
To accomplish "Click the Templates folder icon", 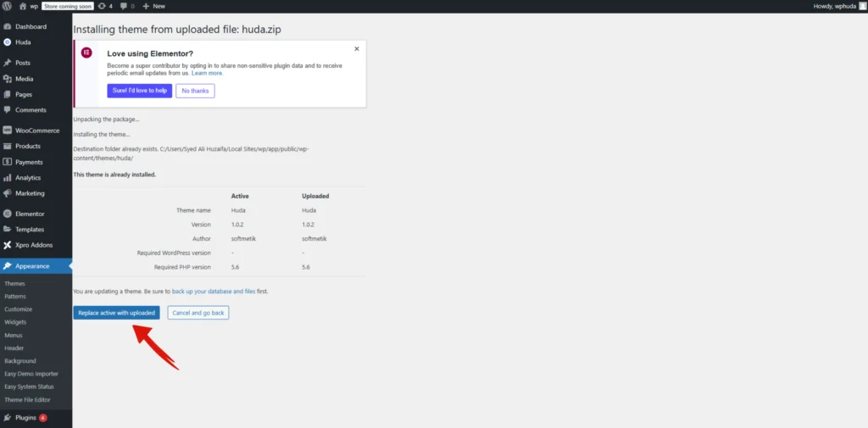I will click(7, 229).
